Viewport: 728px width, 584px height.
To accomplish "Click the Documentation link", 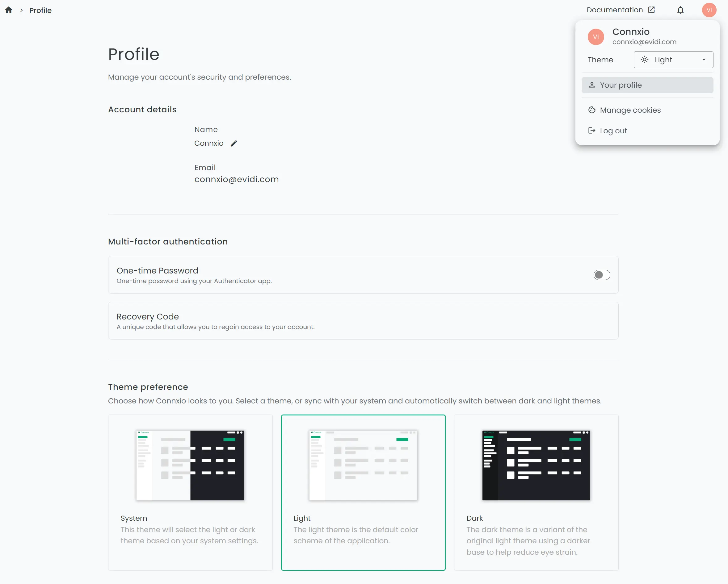I will [620, 10].
